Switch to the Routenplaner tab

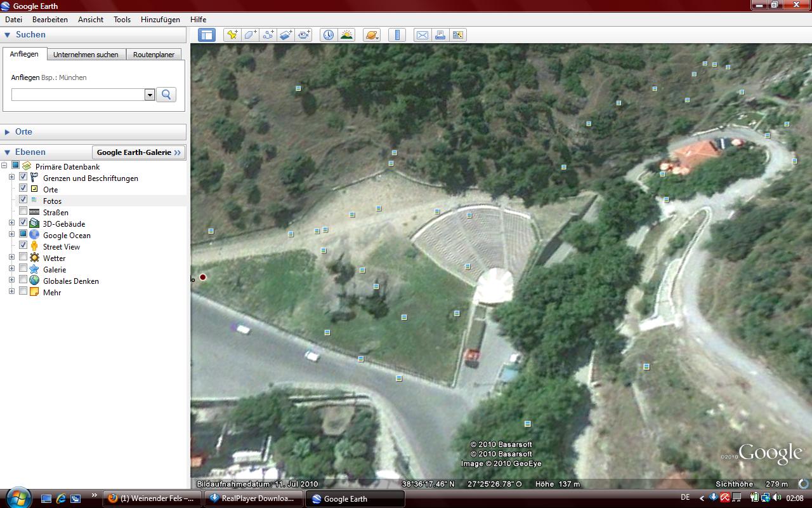tap(154, 55)
